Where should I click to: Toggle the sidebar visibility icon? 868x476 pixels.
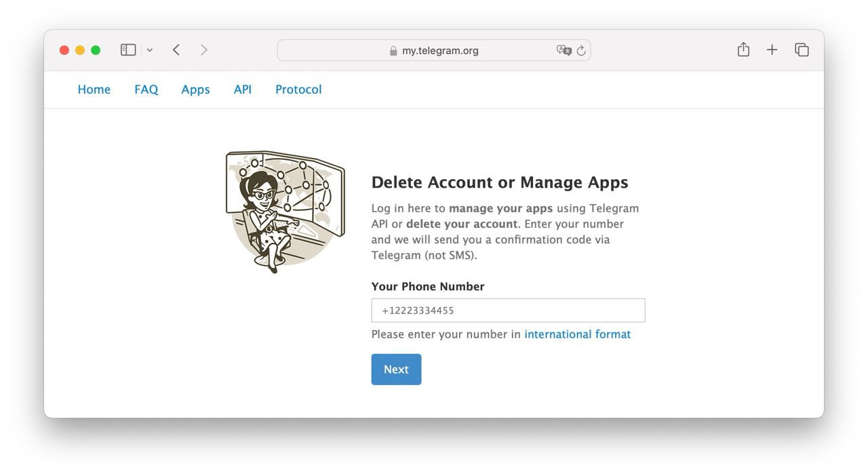(x=127, y=49)
